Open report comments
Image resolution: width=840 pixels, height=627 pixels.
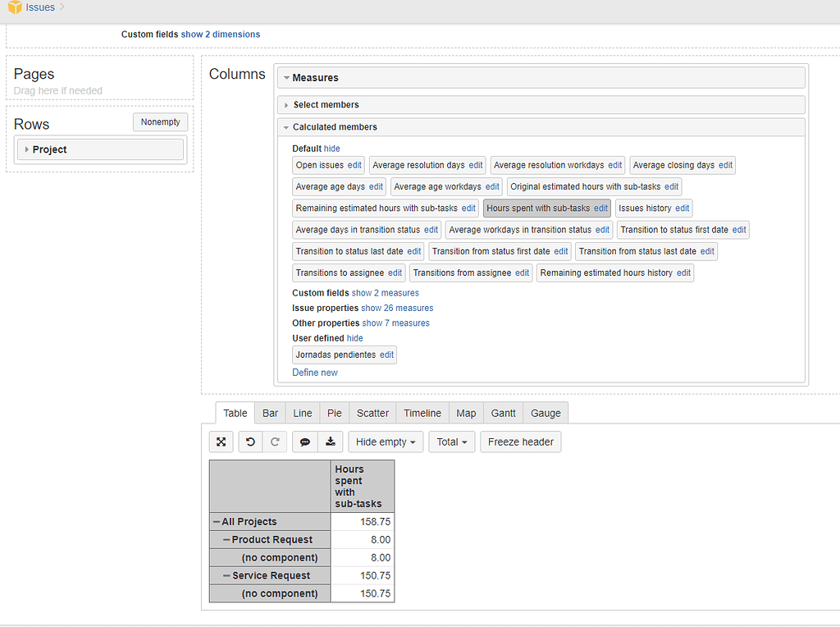pyautogui.click(x=304, y=442)
